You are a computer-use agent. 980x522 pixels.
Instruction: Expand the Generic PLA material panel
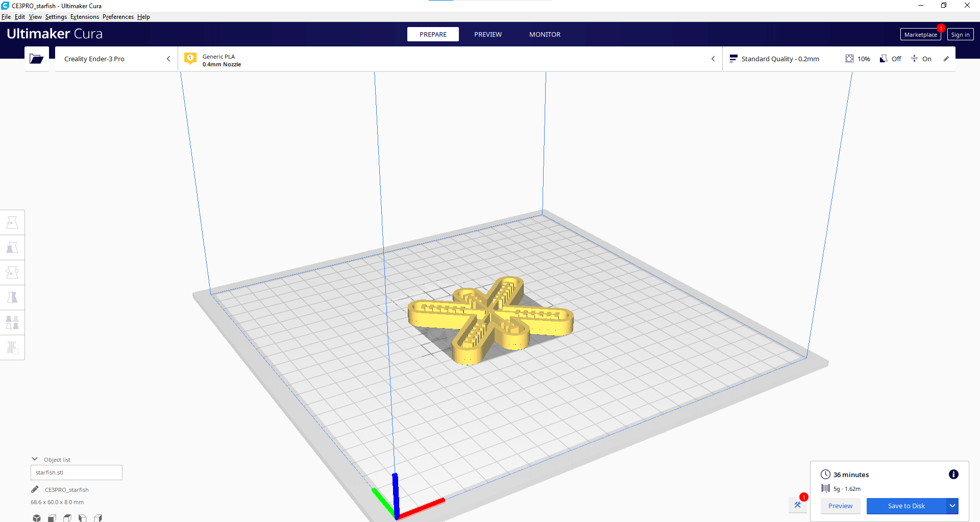[x=449, y=59]
